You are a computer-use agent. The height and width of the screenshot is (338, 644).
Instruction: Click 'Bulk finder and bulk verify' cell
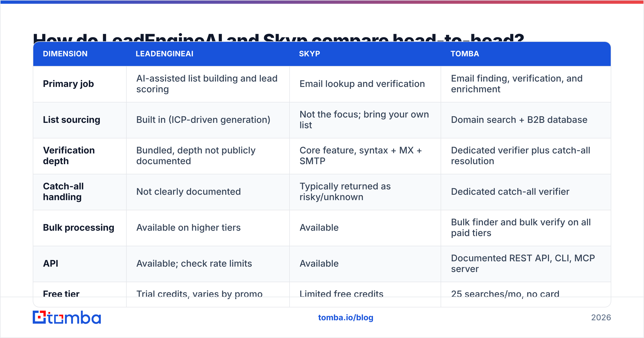point(521,227)
